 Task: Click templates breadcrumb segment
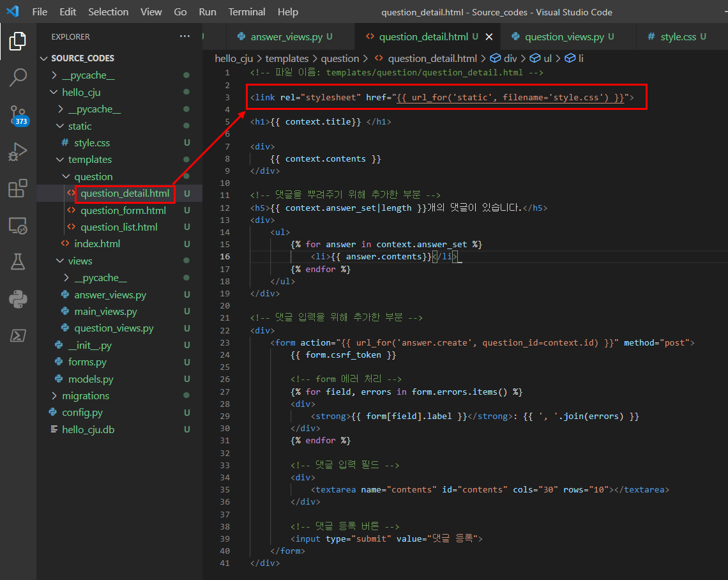(x=287, y=59)
